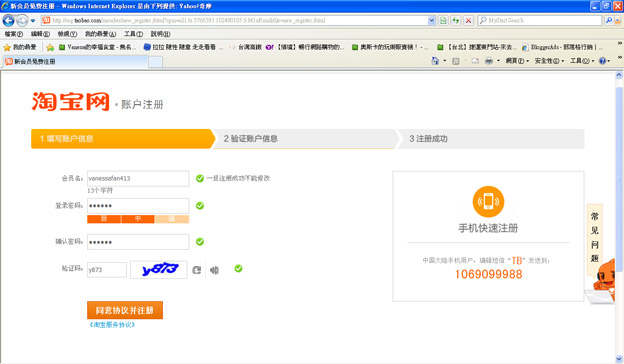Open the recent pages dropdown beside Forward

(x=33, y=21)
